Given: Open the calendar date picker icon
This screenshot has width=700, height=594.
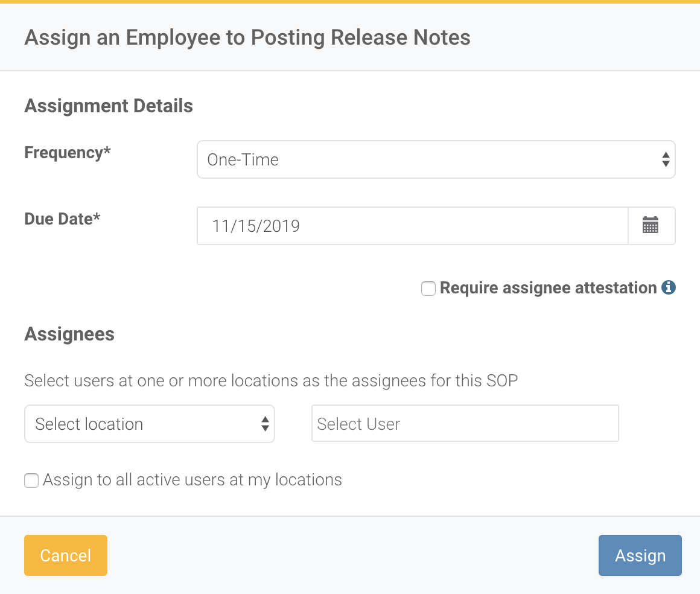Looking at the screenshot, I should coord(651,226).
